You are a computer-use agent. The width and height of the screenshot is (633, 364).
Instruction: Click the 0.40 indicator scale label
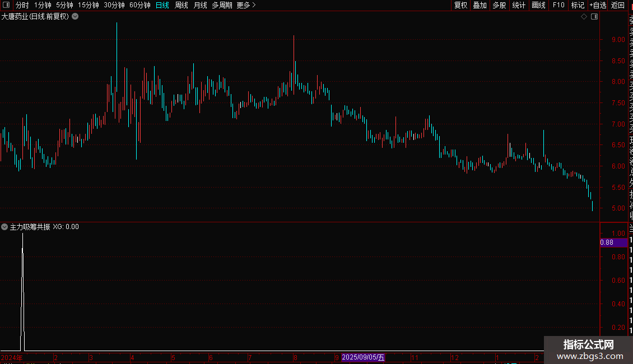pyautogui.click(x=618, y=304)
